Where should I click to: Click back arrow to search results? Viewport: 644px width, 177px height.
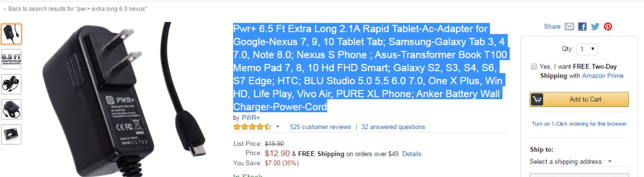click(x=5, y=9)
